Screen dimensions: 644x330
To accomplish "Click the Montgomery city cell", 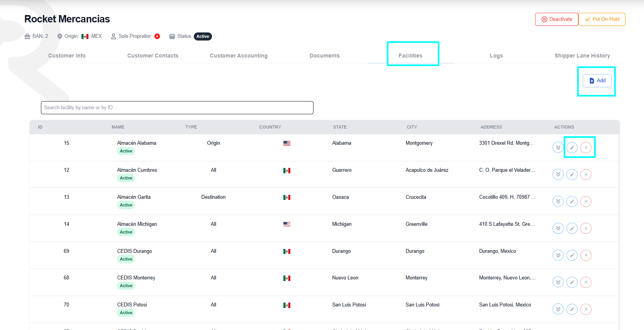I will [419, 143].
